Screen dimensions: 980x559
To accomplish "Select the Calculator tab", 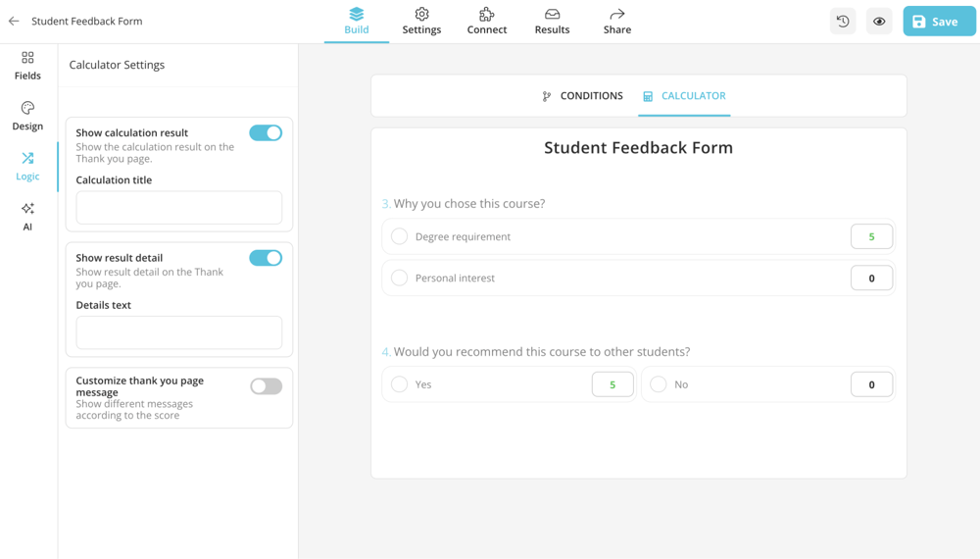I will click(x=684, y=96).
